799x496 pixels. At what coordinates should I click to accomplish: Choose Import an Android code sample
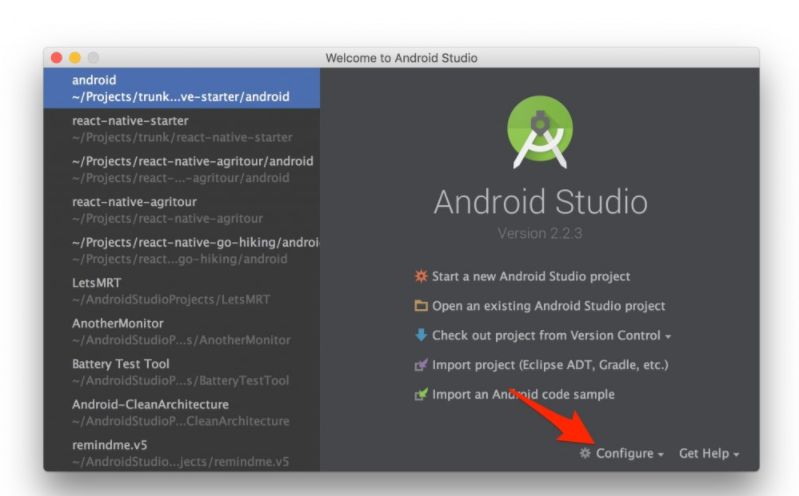(x=523, y=395)
